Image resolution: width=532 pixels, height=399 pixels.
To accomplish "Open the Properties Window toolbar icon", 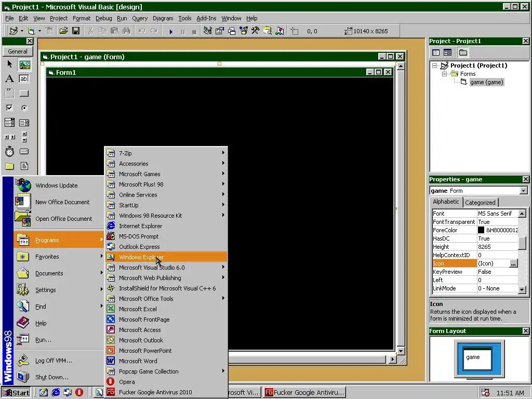I will click(220, 31).
